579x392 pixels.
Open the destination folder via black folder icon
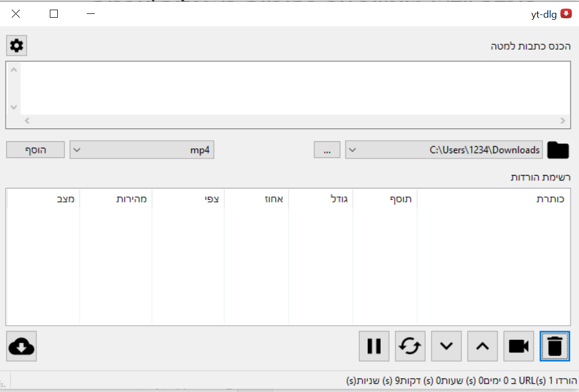coord(558,150)
